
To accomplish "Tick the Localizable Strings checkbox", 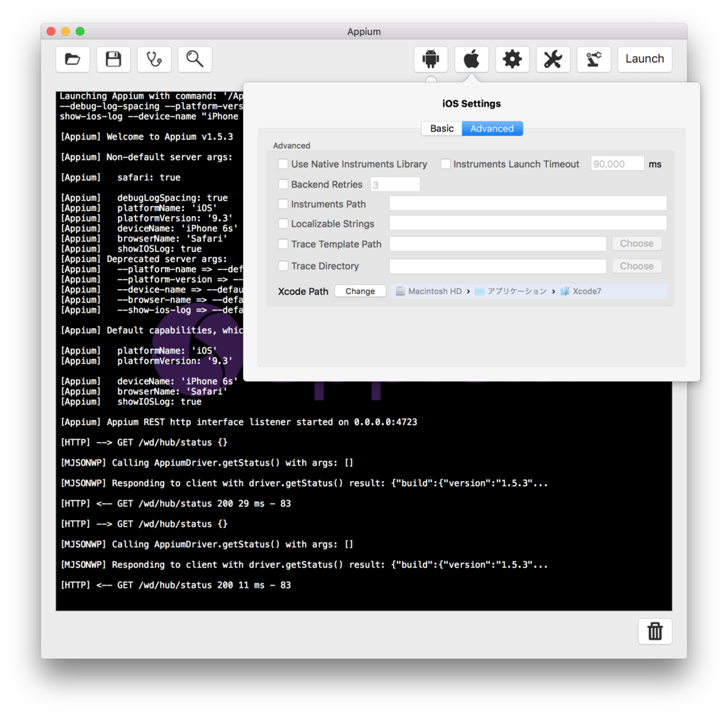I will 283,224.
